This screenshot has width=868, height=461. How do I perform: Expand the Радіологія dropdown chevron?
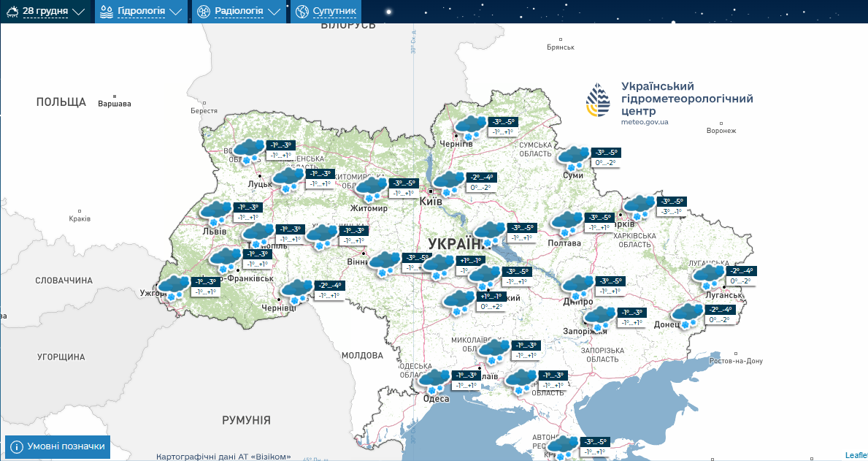[274, 12]
